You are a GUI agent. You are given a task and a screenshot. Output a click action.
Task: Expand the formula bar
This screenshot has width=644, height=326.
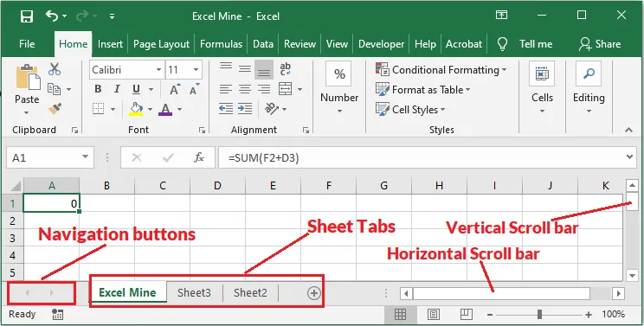click(630, 157)
